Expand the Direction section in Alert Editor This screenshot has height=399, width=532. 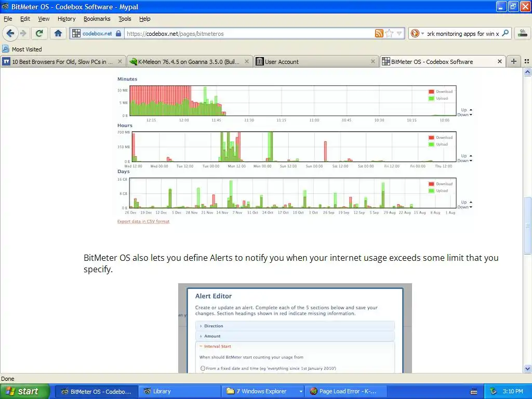(295, 326)
